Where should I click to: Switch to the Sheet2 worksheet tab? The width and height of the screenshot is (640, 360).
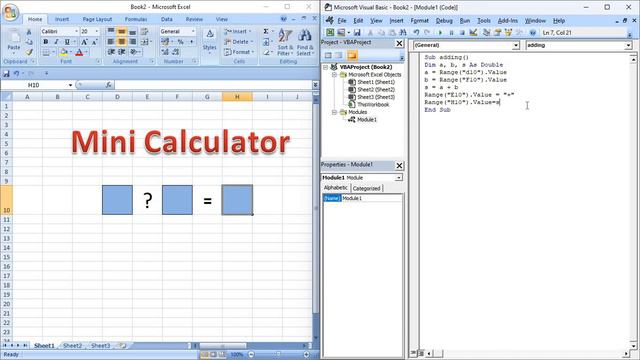coord(72,346)
